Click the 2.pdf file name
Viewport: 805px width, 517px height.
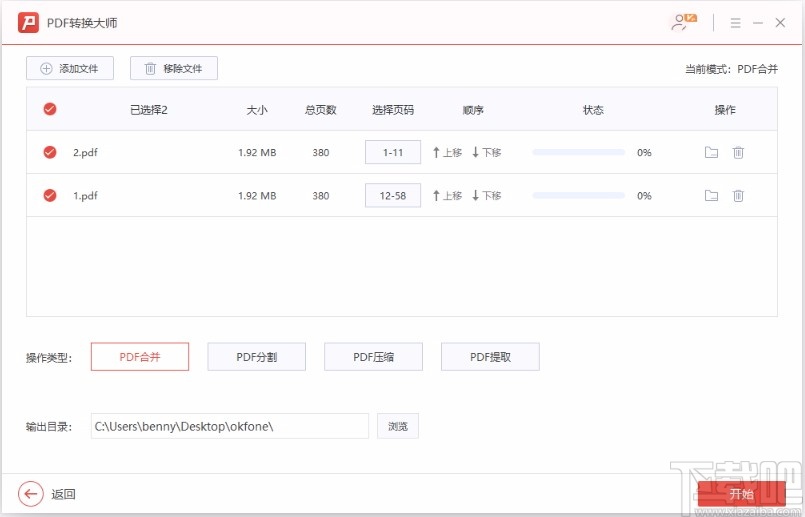pyautogui.click(x=85, y=152)
